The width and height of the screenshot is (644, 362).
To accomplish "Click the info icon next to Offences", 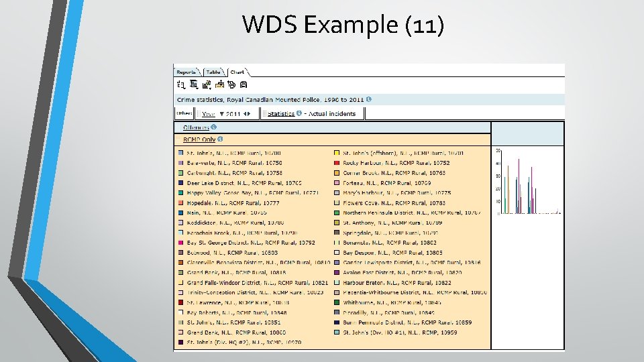I will coord(213,127).
